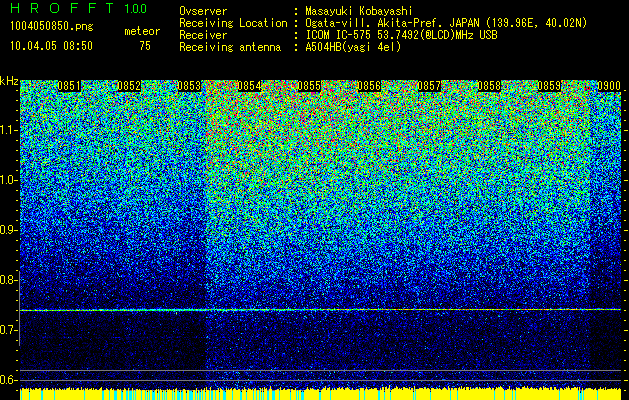The width and height of the screenshot is (629, 400).
Task: Click the HROFFT 1.0.0 title text
Action: 79,8
